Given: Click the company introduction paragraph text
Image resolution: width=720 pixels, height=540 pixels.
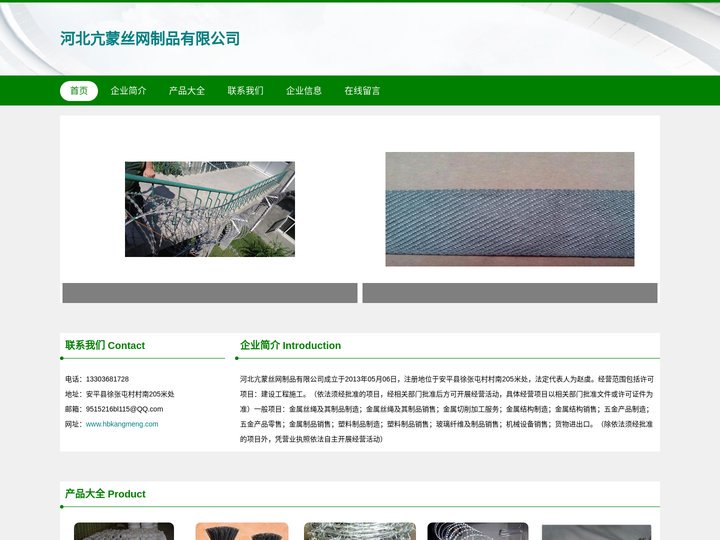Looking at the screenshot, I should pyautogui.click(x=447, y=409).
